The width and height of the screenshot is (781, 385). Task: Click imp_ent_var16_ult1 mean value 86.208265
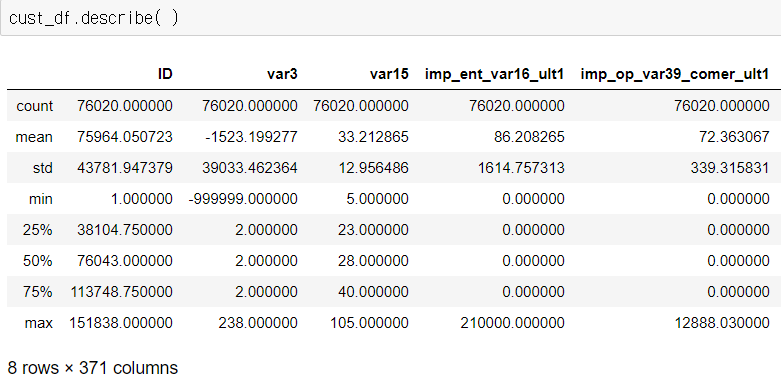coord(529,137)
